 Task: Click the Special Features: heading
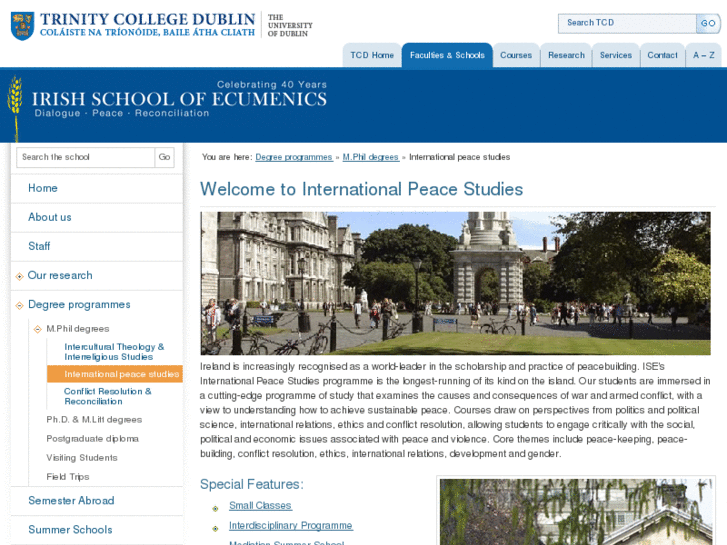pyautogui.click(x=252, y=484)
